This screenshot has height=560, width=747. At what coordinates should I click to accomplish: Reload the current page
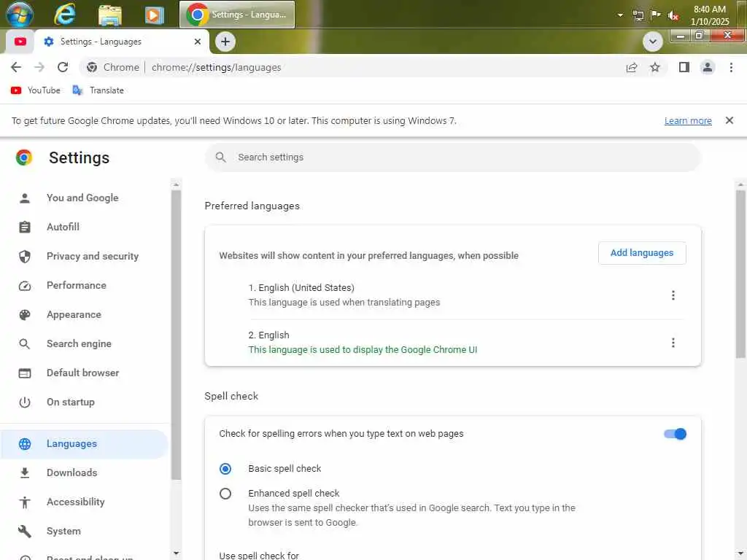click(x=63, y=67)
